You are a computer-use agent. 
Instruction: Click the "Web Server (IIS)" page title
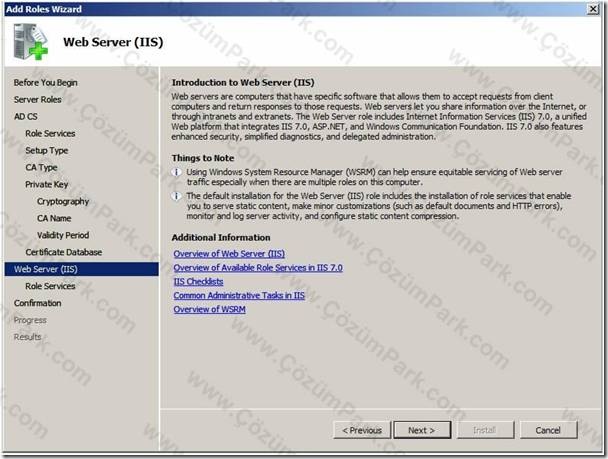[113, 42]
